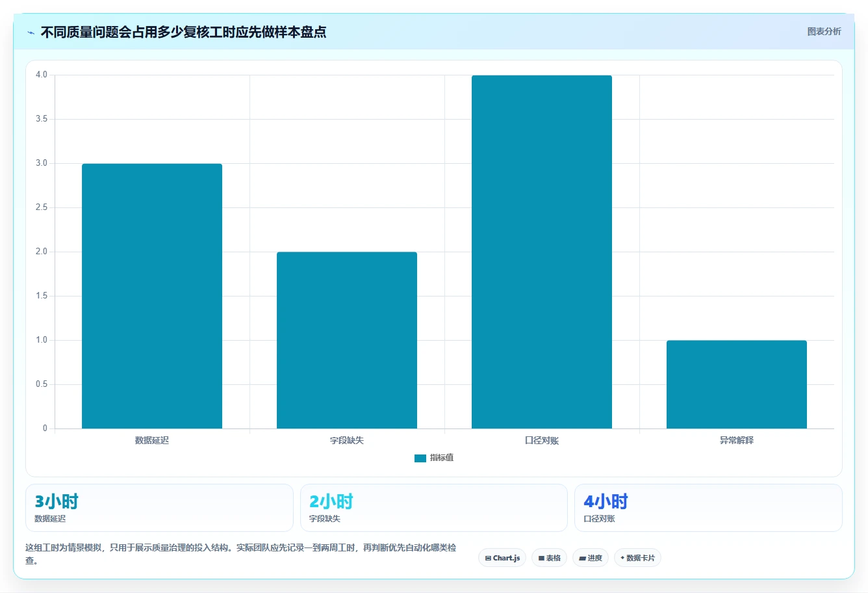Click the 数据延迟 bar in chart
The height and width of the screenshot is (593, 868).
(x=152, y=296)
